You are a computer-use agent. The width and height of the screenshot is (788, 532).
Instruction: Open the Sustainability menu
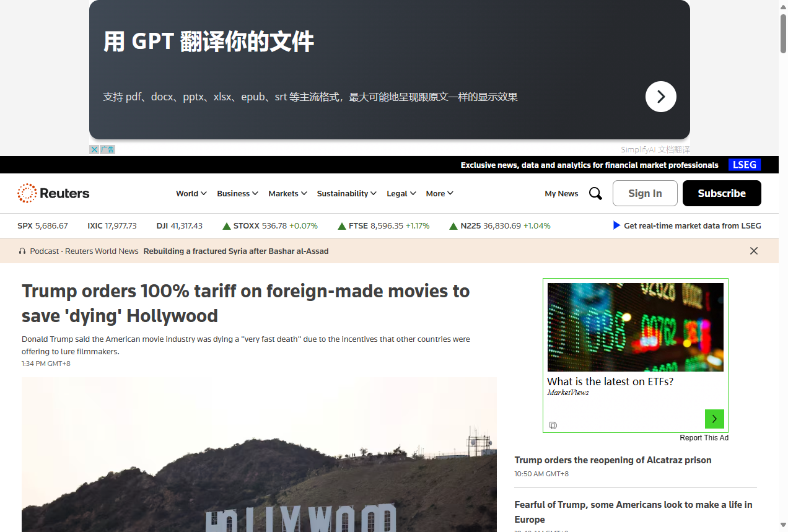coord(346,194)
